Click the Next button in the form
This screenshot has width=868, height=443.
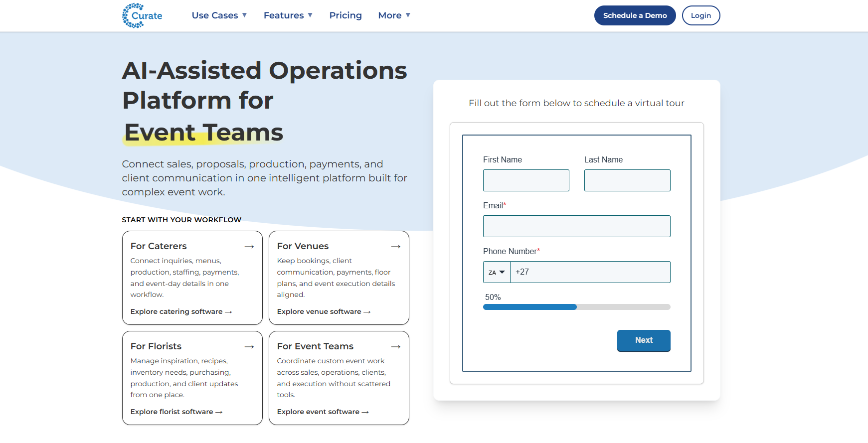click(x=644, y=340)
